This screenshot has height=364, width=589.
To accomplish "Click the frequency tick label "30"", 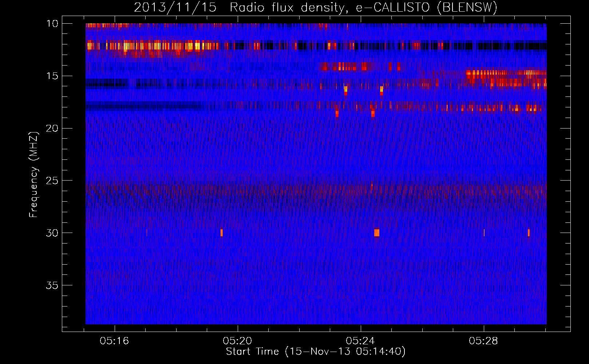I will (x=52, y=233).
